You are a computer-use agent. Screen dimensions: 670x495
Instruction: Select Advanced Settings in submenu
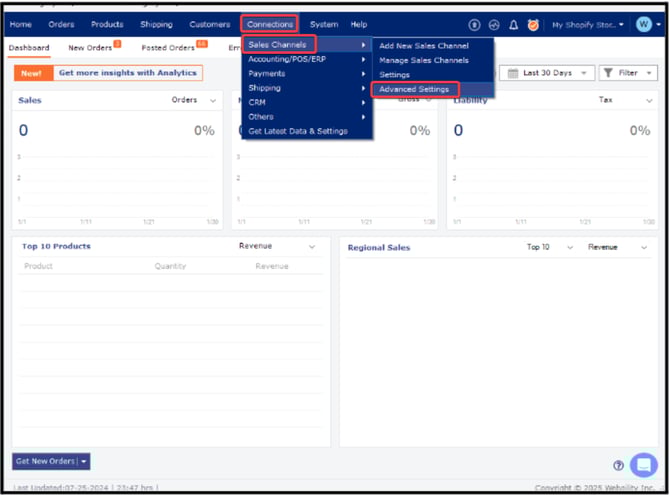pyautogui.click(x=414, y=90)
